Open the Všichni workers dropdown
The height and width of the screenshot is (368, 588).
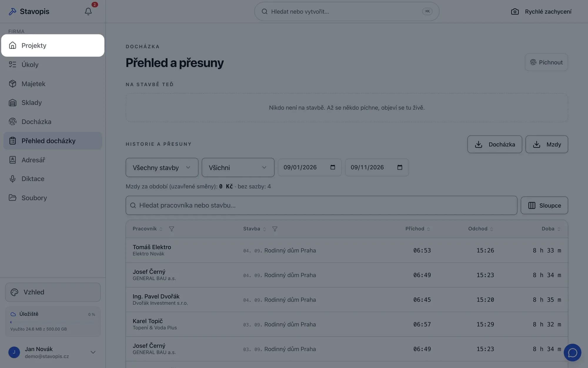coord(238,168)
